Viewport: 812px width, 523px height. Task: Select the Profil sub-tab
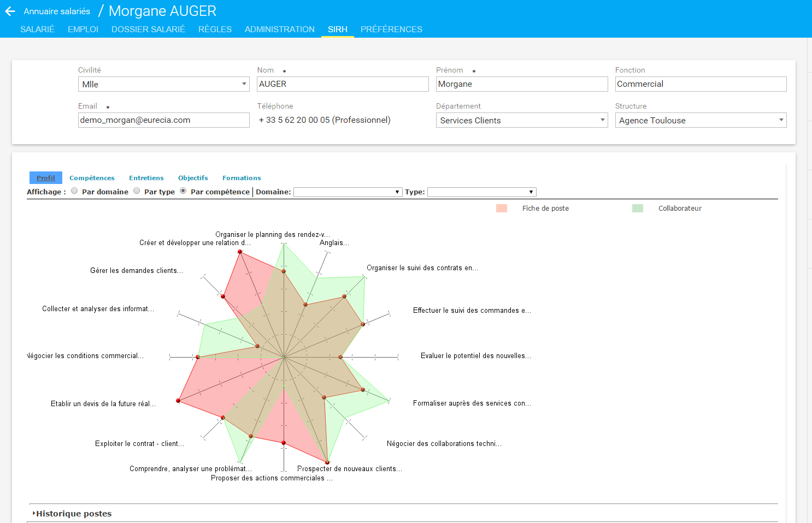point(46,178)
